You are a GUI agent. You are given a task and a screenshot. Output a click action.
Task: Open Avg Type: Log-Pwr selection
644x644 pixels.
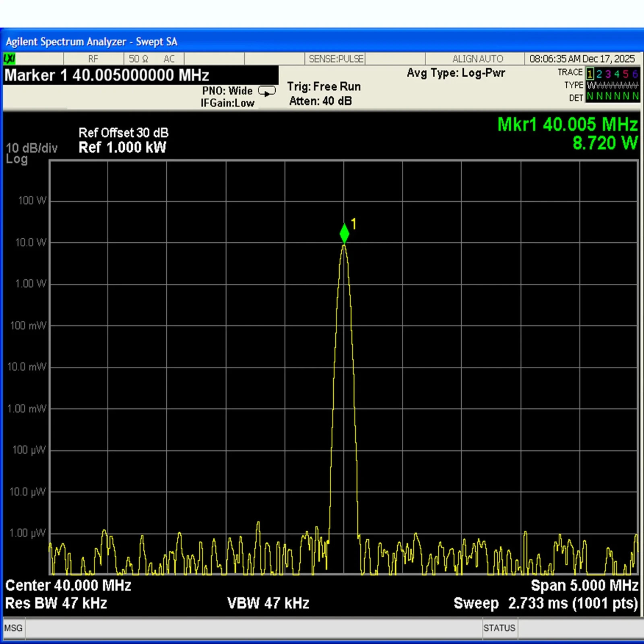[456, 73]
